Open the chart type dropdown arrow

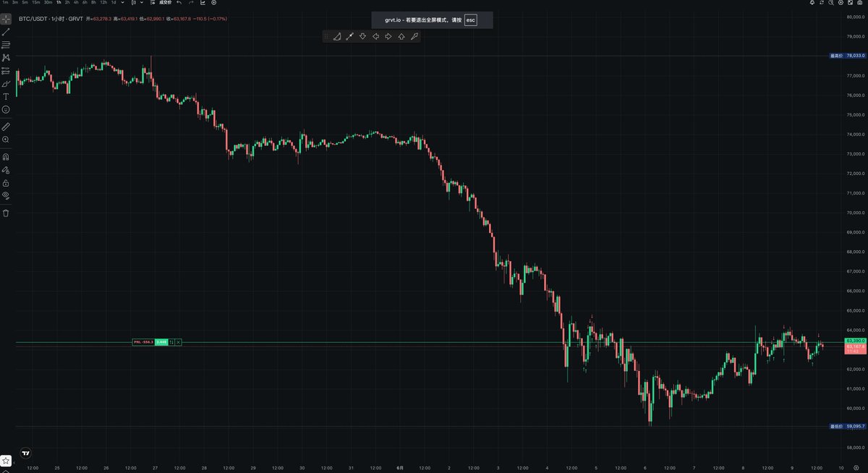click(142, 3)
